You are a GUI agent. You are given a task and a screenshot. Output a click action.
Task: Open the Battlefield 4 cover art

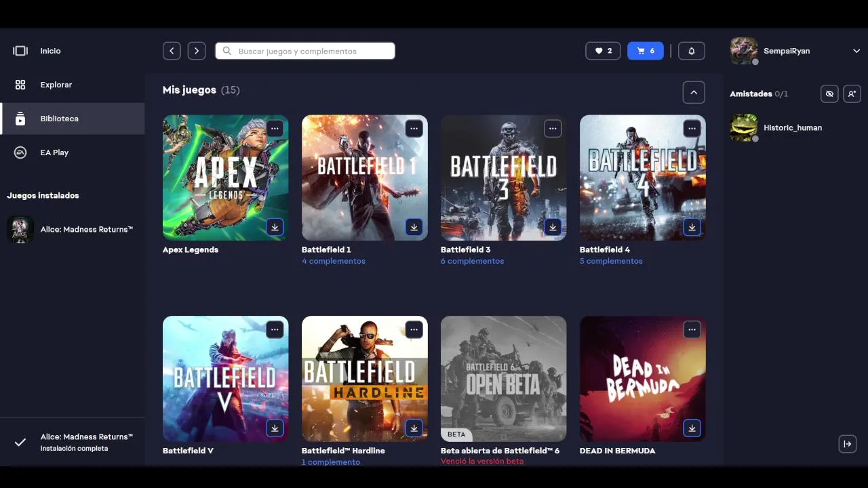click(643, 178)
